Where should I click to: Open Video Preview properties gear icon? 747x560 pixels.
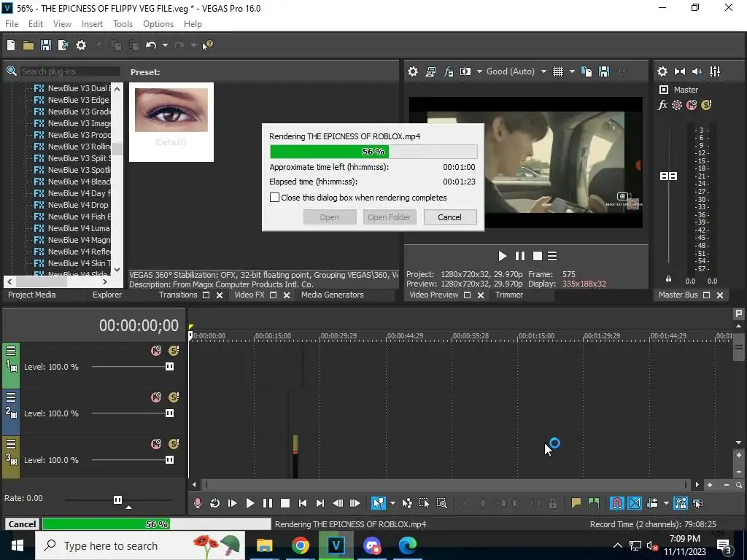click(x=413, y=71)
